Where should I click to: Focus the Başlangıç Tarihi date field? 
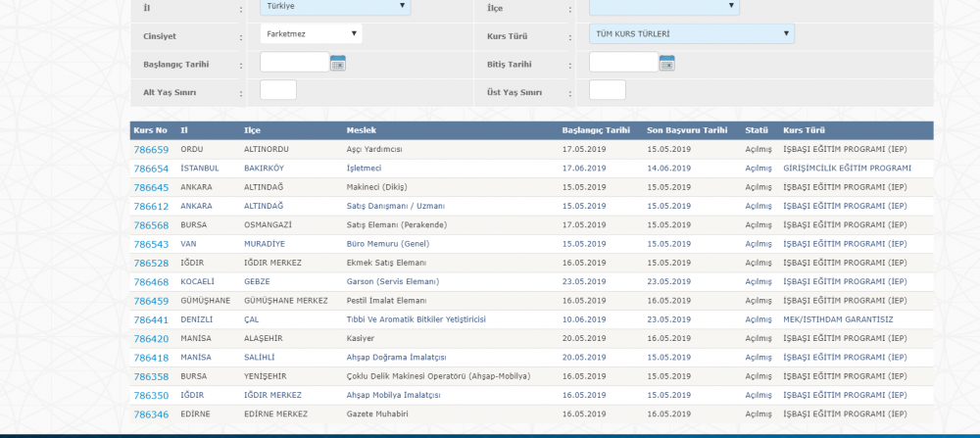coord(294,62)
